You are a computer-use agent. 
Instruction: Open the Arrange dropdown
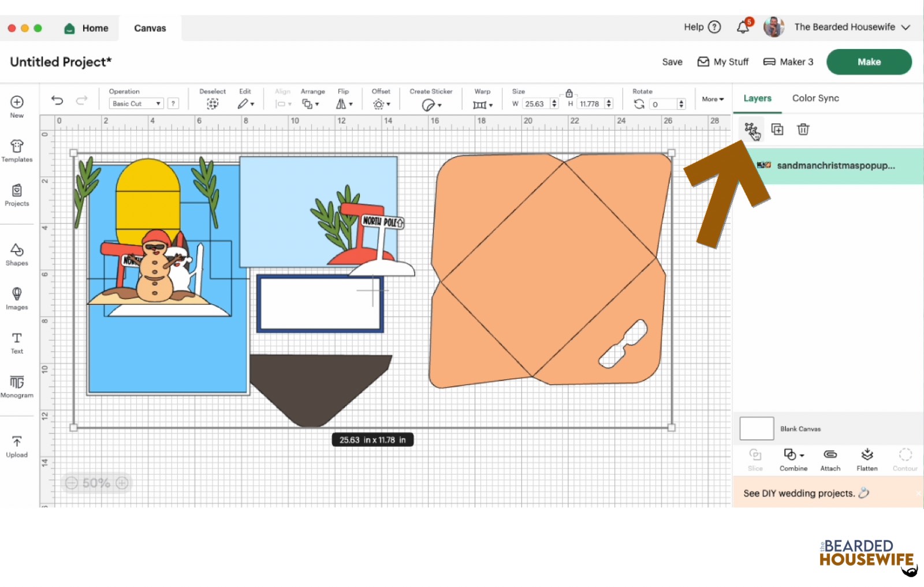click(x=311, y=104)
